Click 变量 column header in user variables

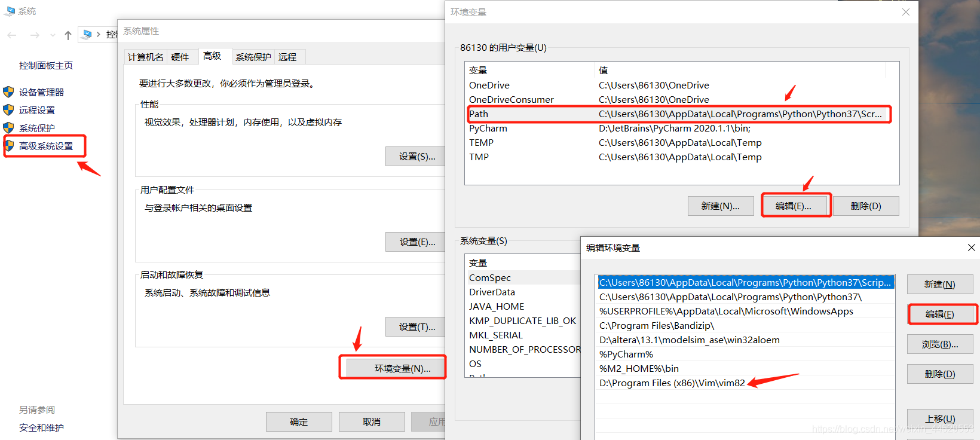[x=530, y=70]
